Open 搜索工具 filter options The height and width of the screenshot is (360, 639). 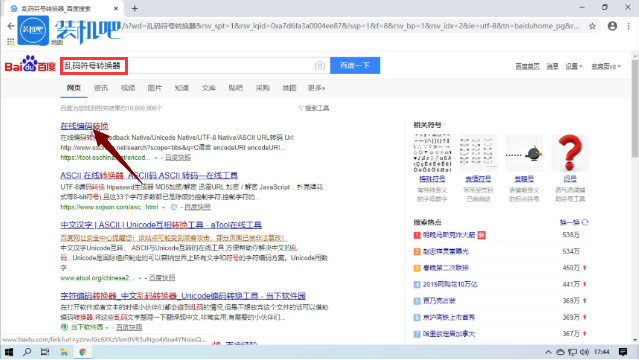tap(314, 108)
